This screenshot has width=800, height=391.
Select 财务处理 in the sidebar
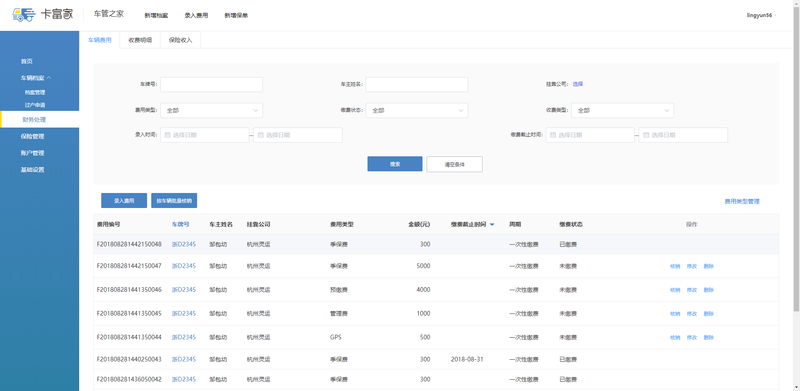[39, 120]
